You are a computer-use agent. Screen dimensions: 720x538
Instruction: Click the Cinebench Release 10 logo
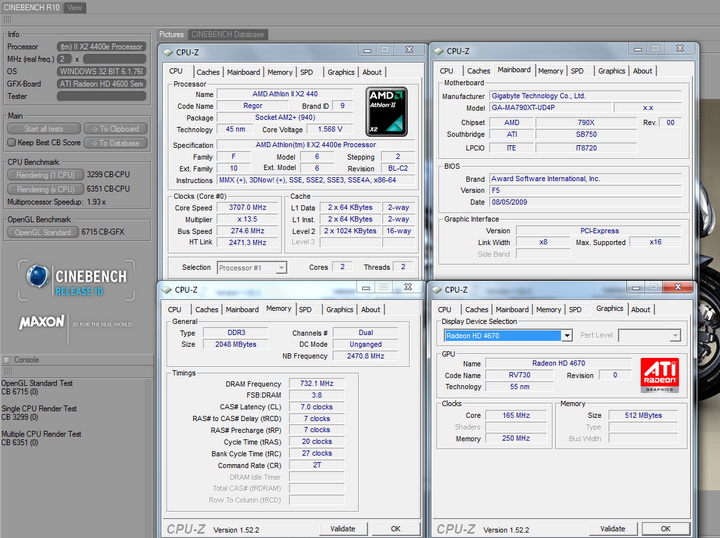[x=77, y=279]
